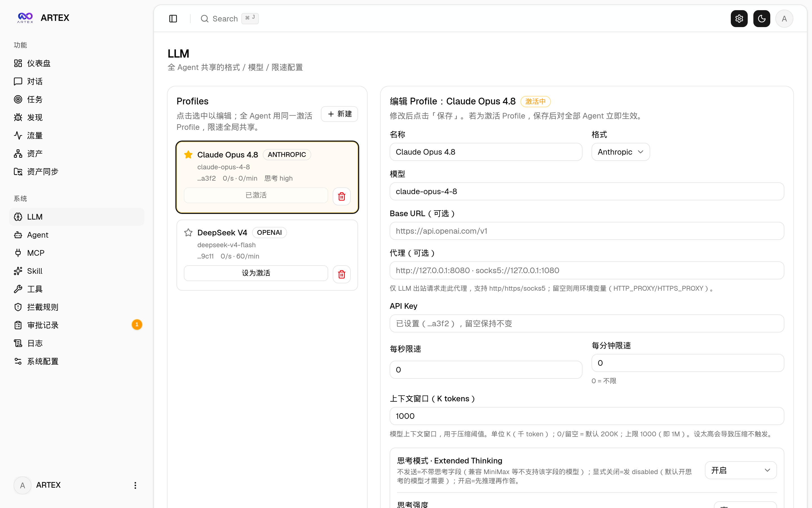Click the 拦截规则 shield icon
Viewport: 812px width, 508px height.
click(18, 307)
